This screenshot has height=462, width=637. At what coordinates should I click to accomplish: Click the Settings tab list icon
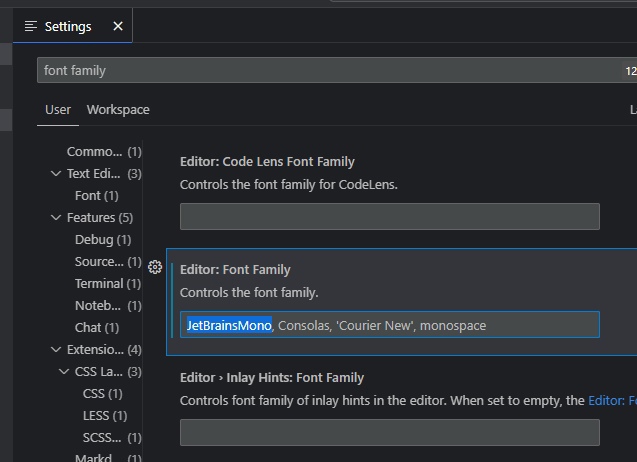coord(31,26)
